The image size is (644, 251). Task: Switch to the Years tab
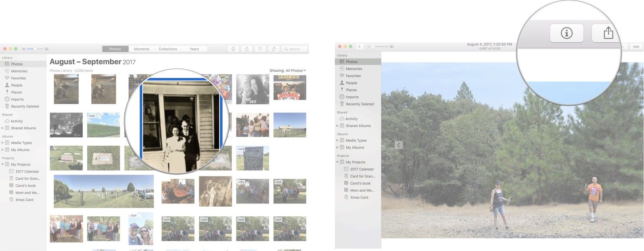click(x=194, y=49)
